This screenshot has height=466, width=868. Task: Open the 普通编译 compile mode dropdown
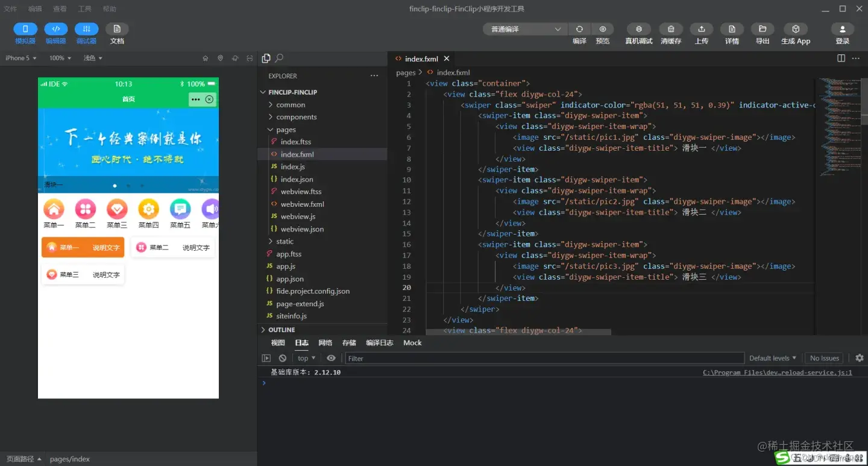pyautogui.click(x=524, y=29)
